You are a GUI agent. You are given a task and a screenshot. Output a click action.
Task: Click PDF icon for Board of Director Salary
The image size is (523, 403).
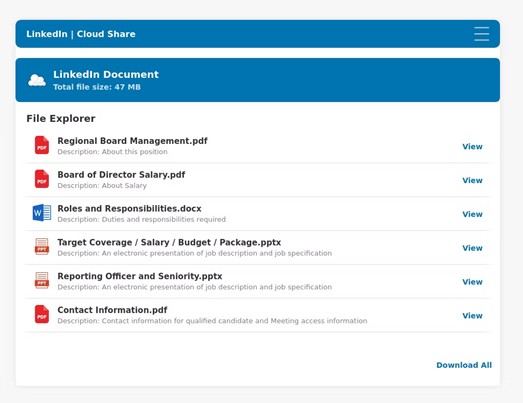coord(42,179)
